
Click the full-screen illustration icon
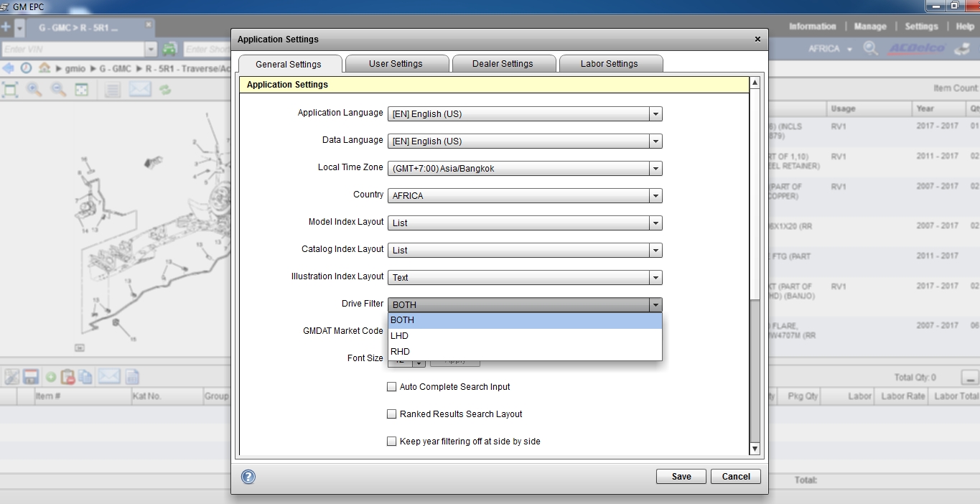pos(82,89)
